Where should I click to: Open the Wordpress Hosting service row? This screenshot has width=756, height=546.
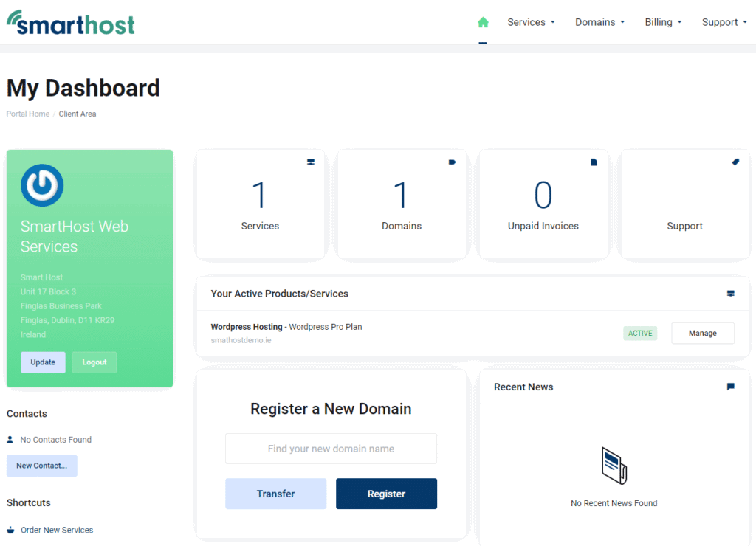(x=472, y=333)
